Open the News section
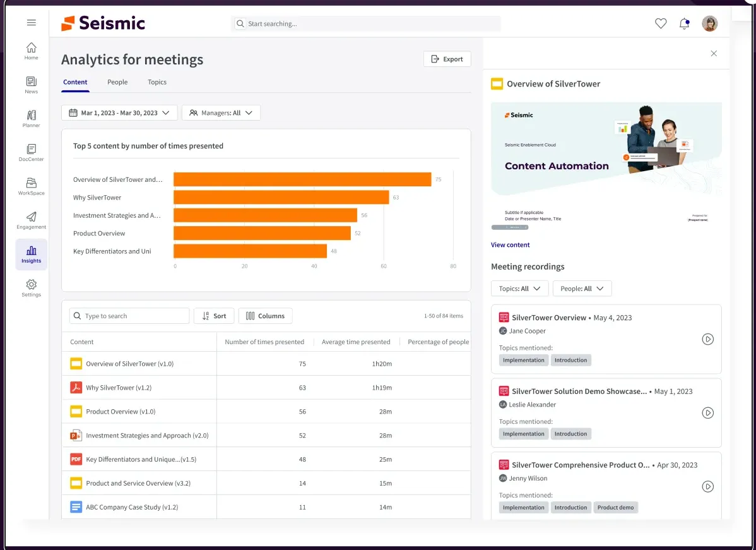The image size is (756, 550). [x=32, y=85]
